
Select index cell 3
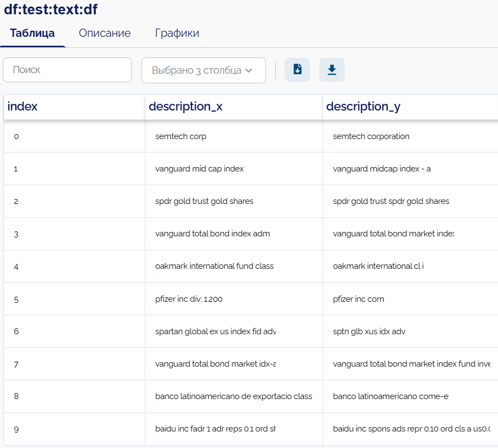(74, 234)
